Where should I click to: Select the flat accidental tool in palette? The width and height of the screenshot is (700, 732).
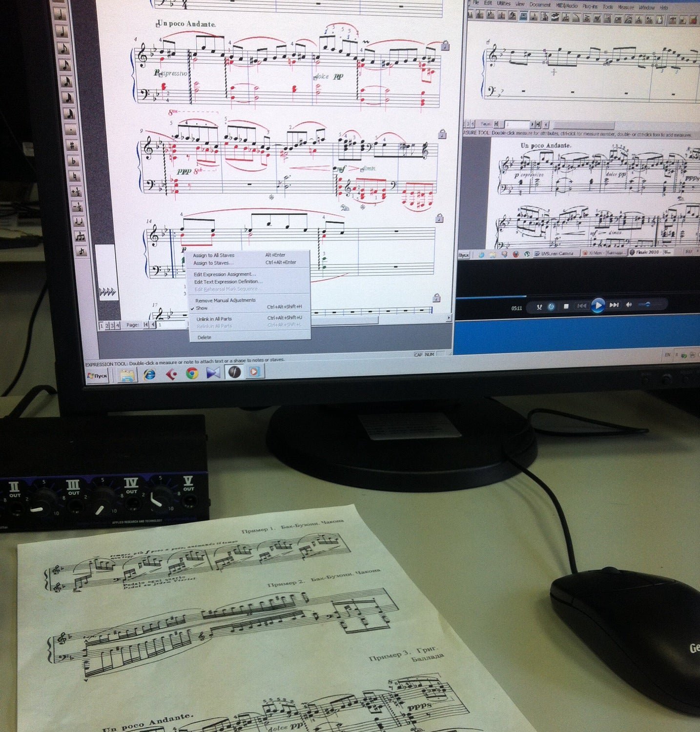tap(73, 161)
